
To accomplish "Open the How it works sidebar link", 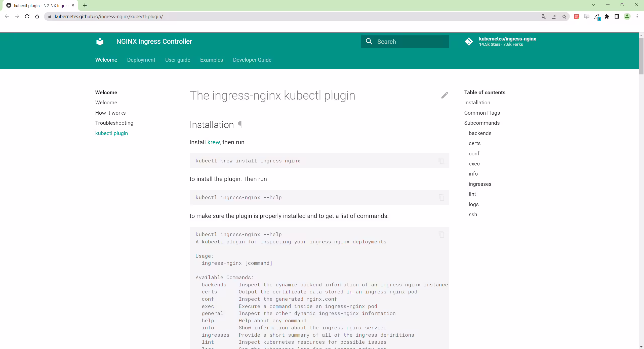I will (x=110, y=113).
